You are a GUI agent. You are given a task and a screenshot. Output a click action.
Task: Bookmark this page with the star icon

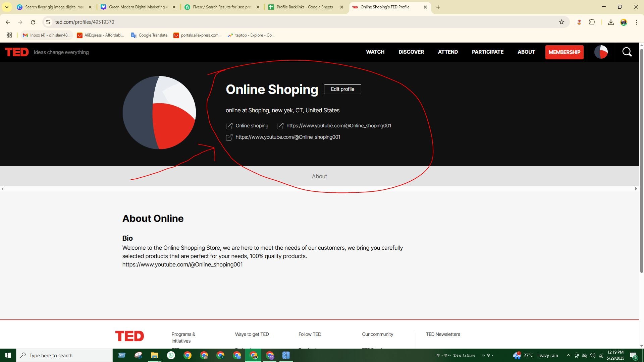(x=561, y=22)
